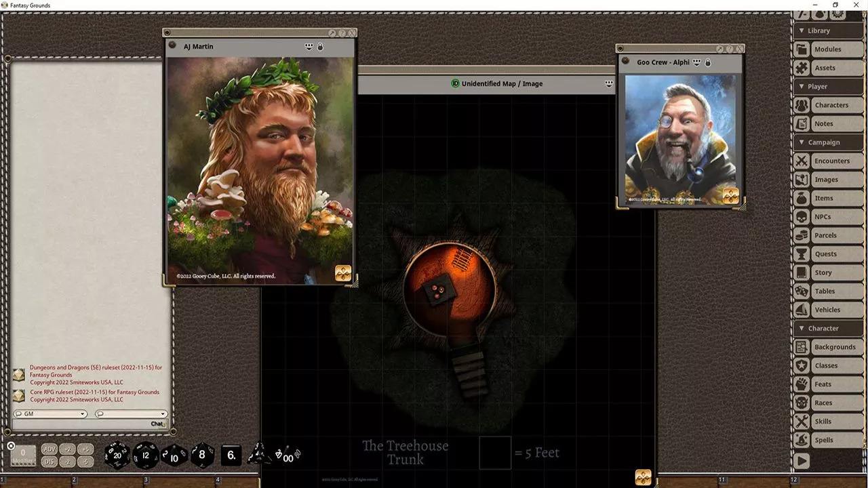
Task: Click the Encounters crossed-swords icon
Action: click(802, 161)
